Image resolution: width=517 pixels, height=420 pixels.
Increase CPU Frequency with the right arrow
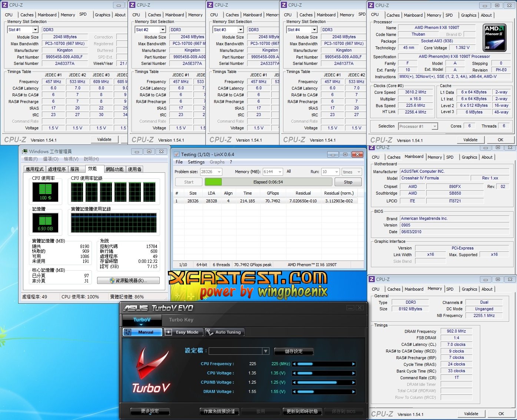354,364
